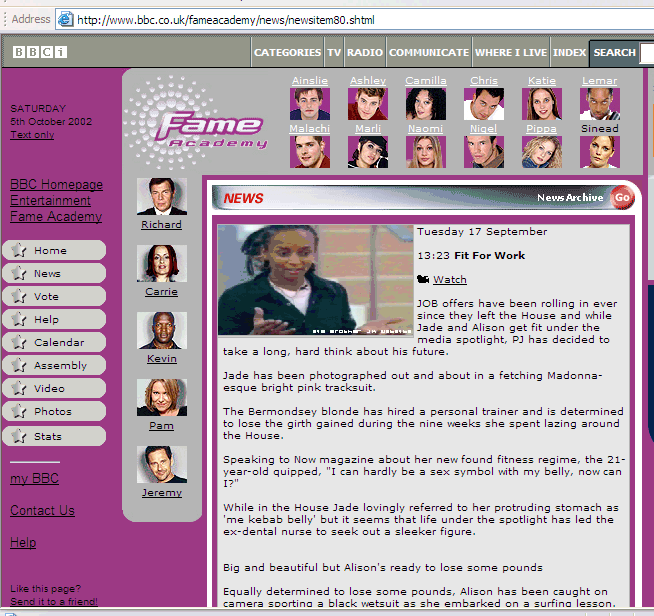
Task: Click the star icon beside Help button
Action: (19, 319)
